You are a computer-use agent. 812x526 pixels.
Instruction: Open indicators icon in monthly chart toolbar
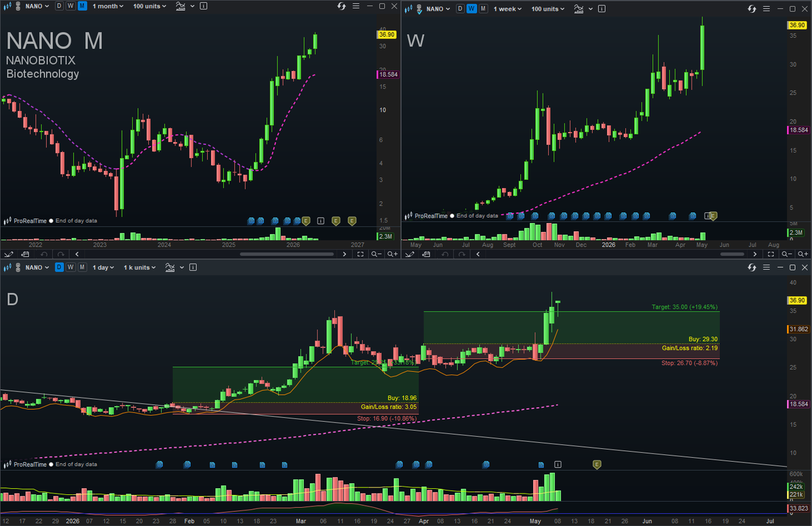pyautogui.click(x=179, y=6)
